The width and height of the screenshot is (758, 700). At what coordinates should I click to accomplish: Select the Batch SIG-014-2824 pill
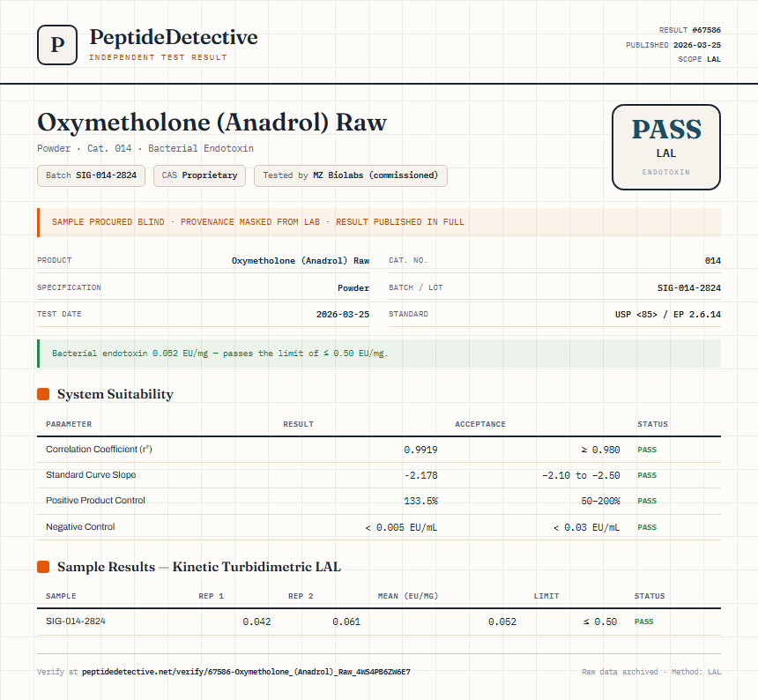[x=92, y=175]
